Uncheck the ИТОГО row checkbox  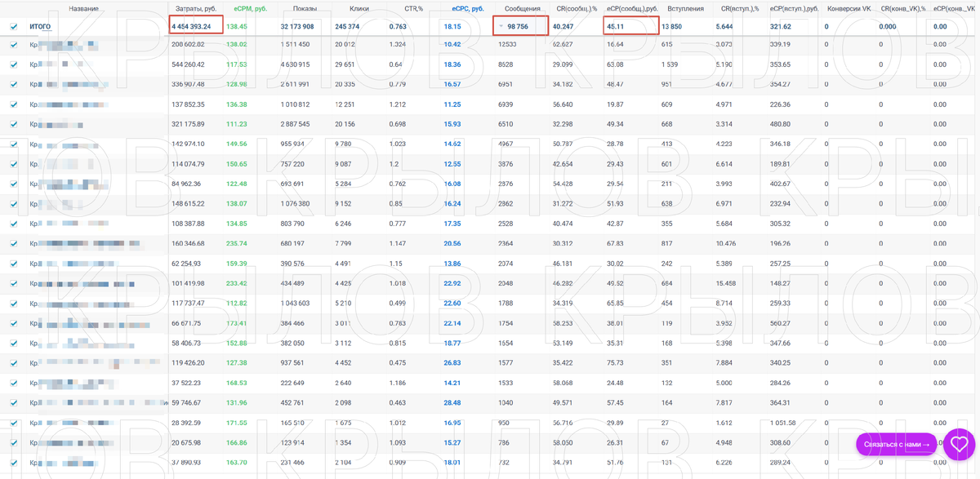point(14,26)
